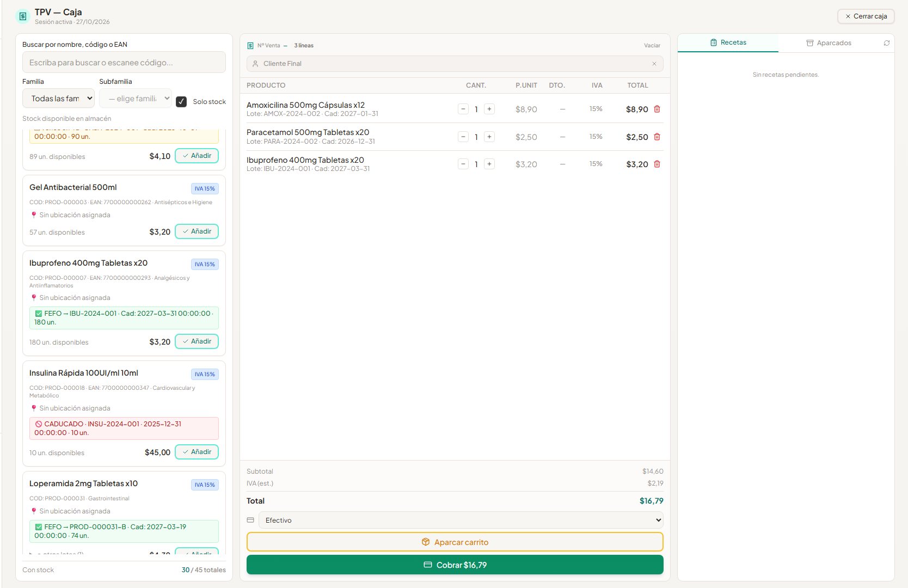Open the Familia dropdown

point(59,99)
